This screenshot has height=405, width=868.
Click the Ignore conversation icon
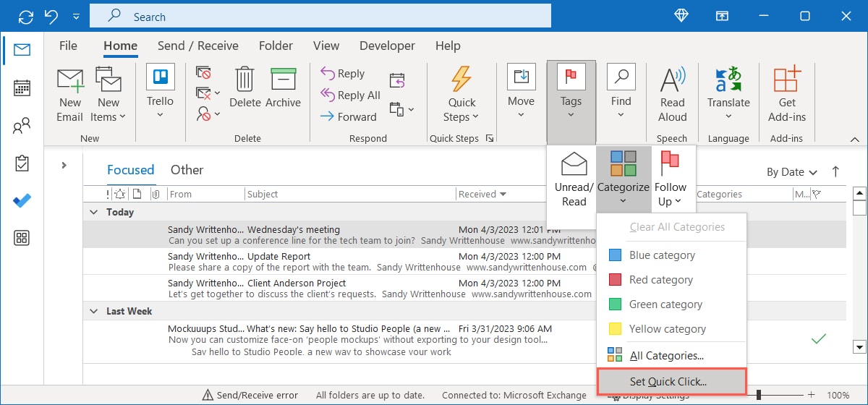pyautogui.click(x=203, y=72)
